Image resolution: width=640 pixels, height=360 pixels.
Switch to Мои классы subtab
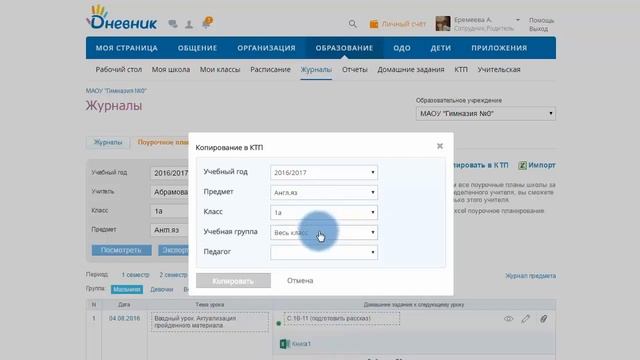tap(220, 70)
